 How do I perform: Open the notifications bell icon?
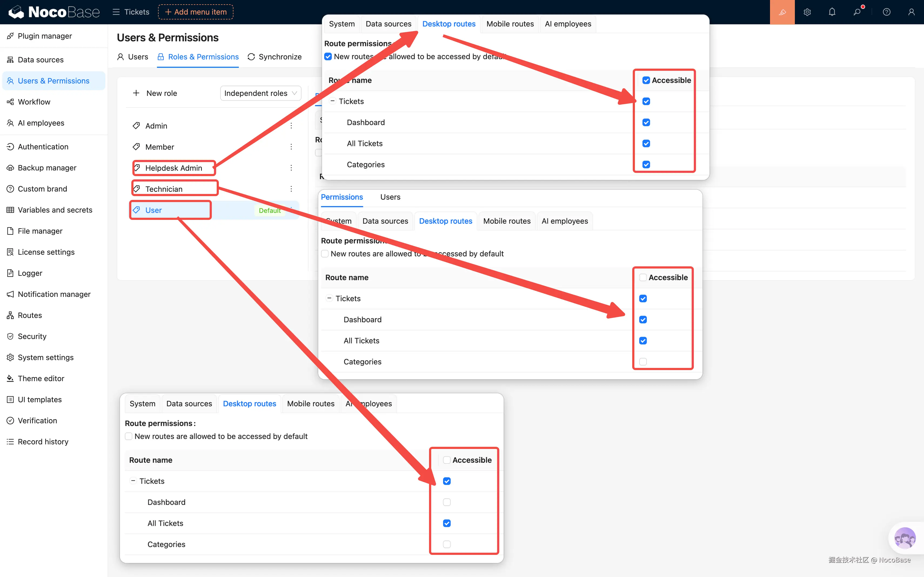pyautogui.click(x=832, y=12)
